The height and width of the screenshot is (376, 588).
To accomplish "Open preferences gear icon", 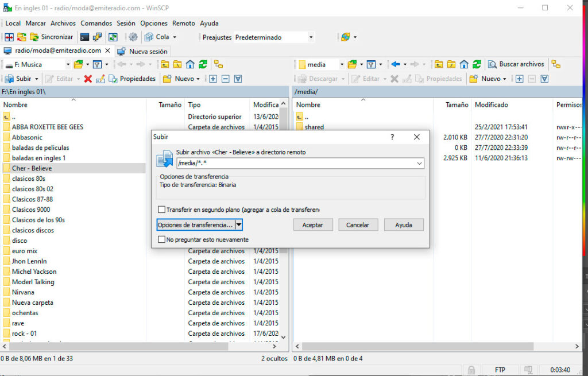I will pos(133,37).
